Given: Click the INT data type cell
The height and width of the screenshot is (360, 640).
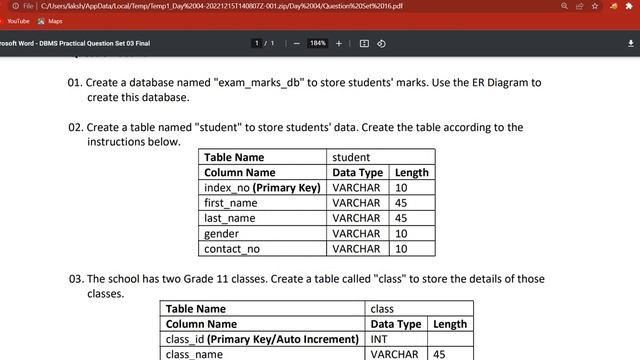Looking at the screenshot, I should coord(396,339).
